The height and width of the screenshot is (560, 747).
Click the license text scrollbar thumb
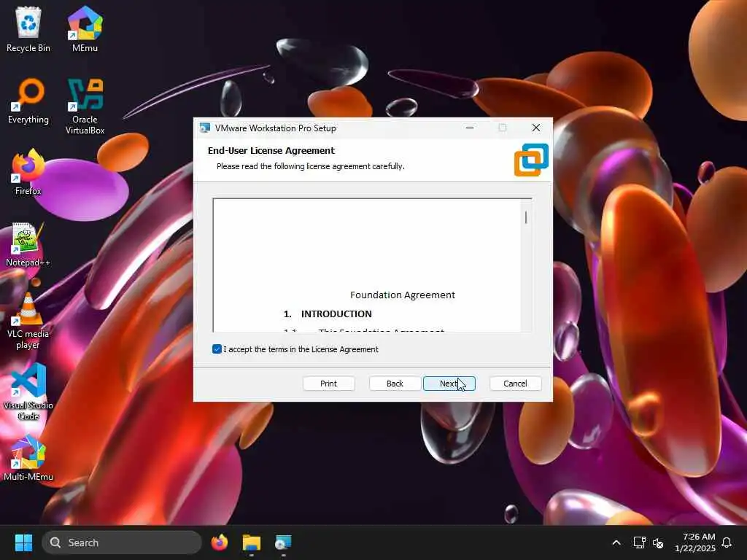[x=526, y=217]
